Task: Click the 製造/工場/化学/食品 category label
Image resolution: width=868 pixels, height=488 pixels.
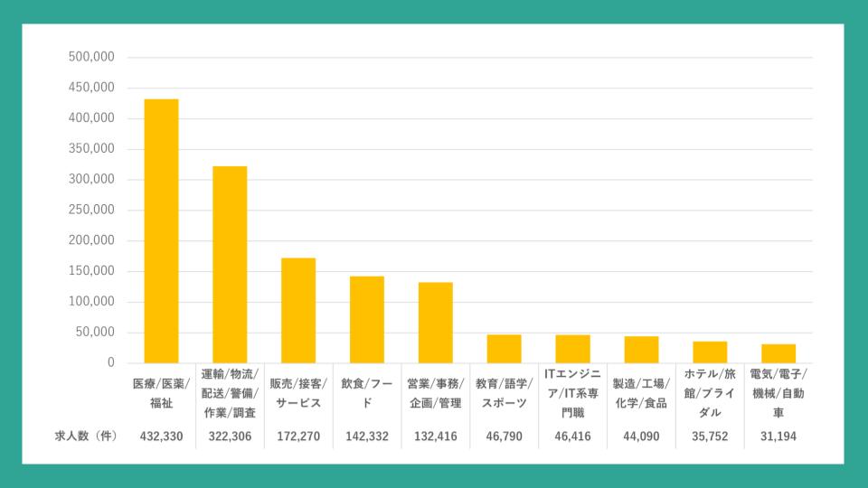Action: point(640,393)
